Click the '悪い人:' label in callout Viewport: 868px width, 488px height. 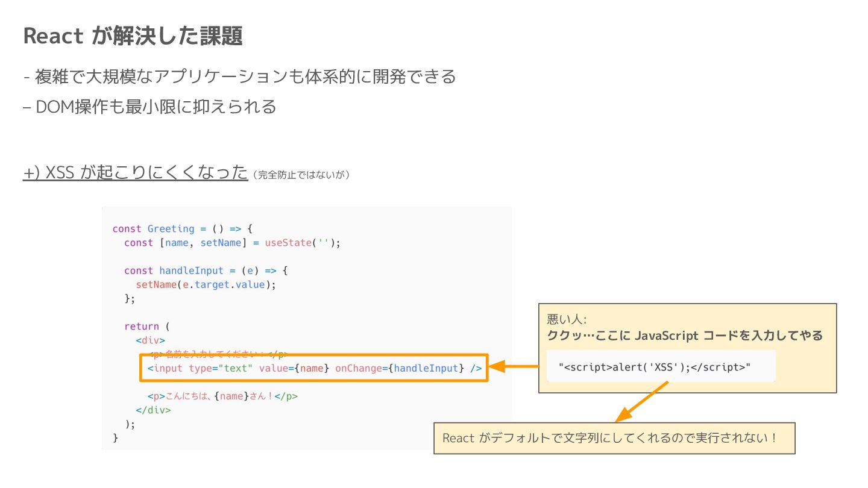tap(567, 319)
